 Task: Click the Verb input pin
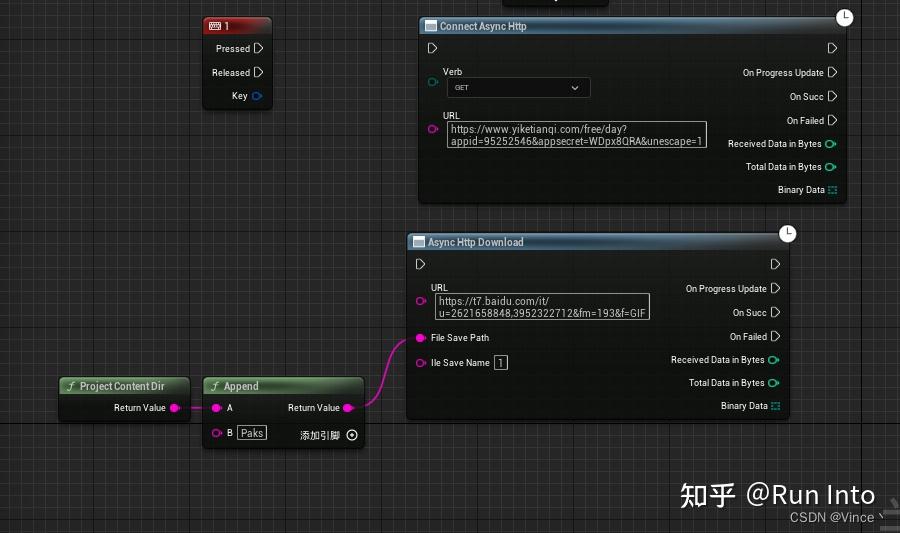pos(433,82)
